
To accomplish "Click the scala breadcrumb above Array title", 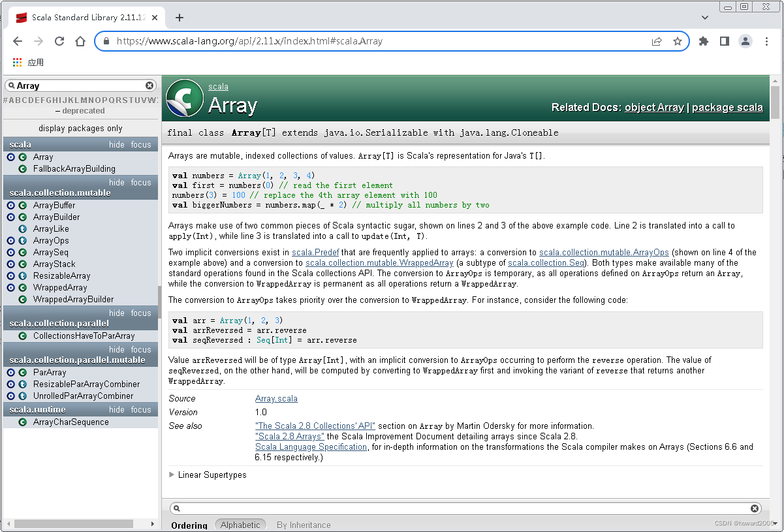I will tap(218, 87).
